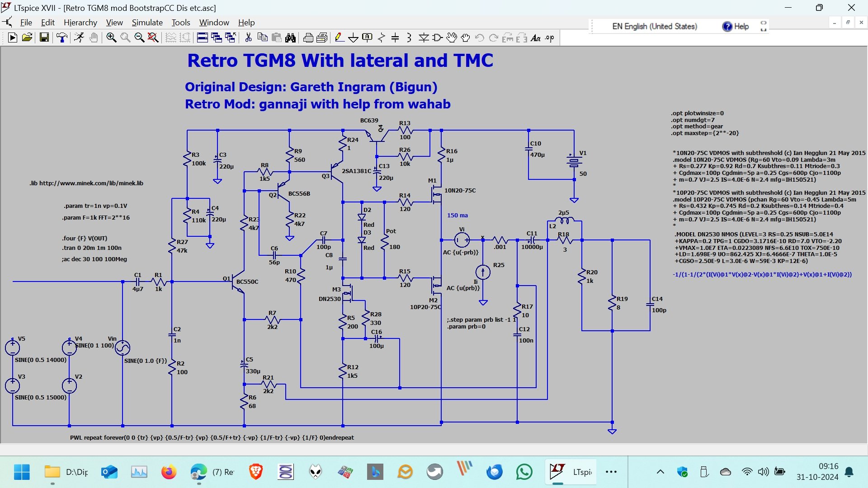Open the Simulate menu
Image resolution: width=868 pixels, height=488 pixels.
click(147, 23)
